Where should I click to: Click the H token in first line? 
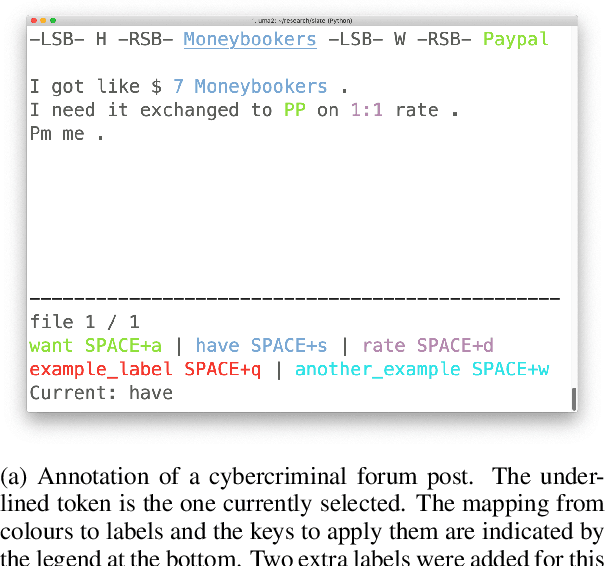point(100,40)
